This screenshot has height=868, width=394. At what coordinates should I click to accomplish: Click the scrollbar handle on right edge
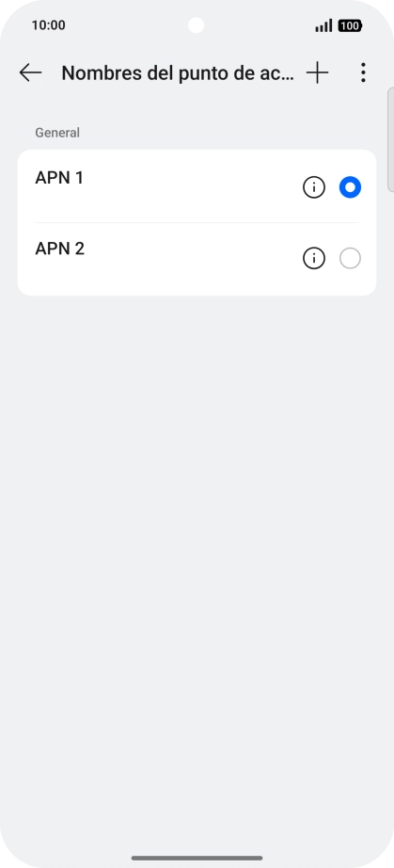coord(390,139)
